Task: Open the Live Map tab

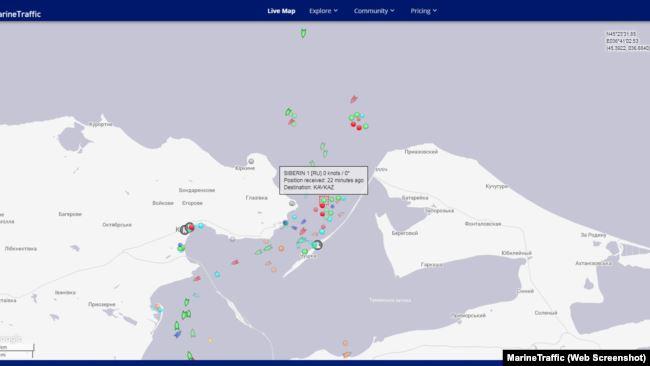Action: [281, 11]
